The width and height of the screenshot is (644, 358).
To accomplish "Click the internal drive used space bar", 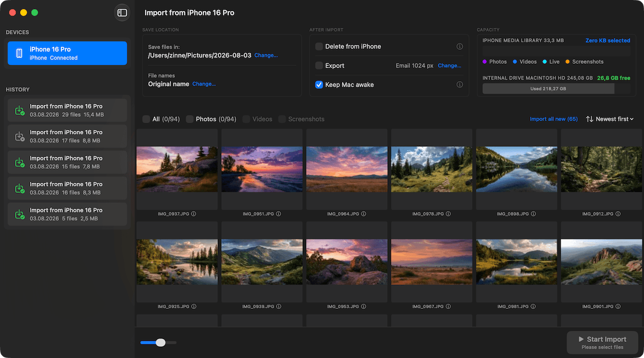I will tap(548, 89).
